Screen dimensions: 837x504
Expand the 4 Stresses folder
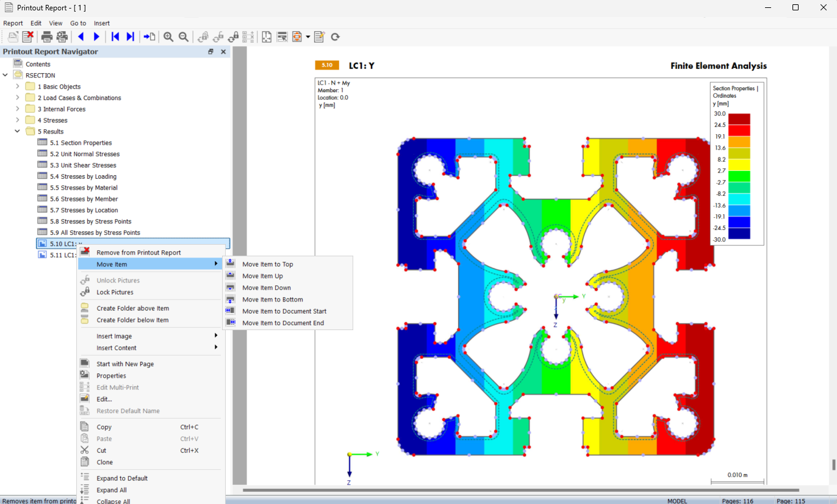point(18,120)
